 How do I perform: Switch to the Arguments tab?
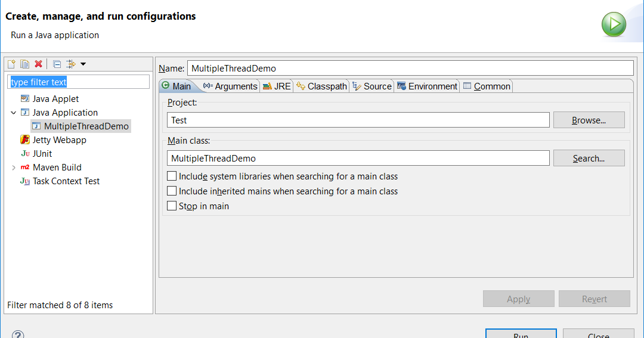[230, 86]
